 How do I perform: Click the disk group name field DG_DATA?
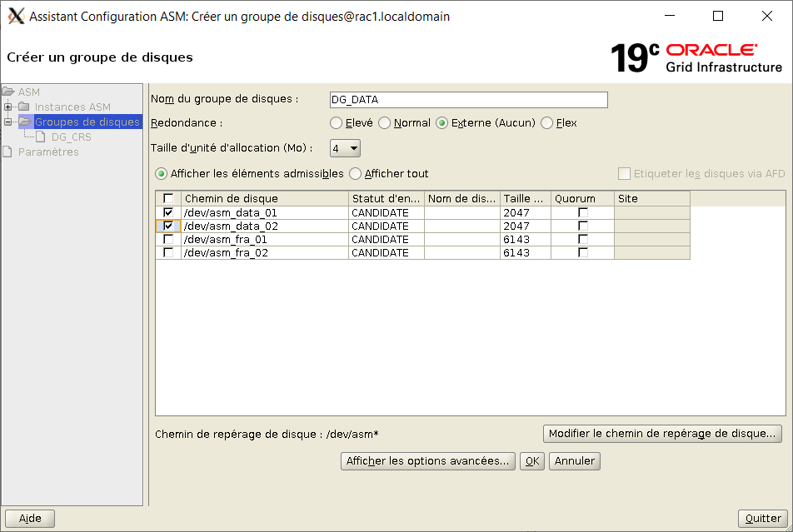tap(468, 100)
